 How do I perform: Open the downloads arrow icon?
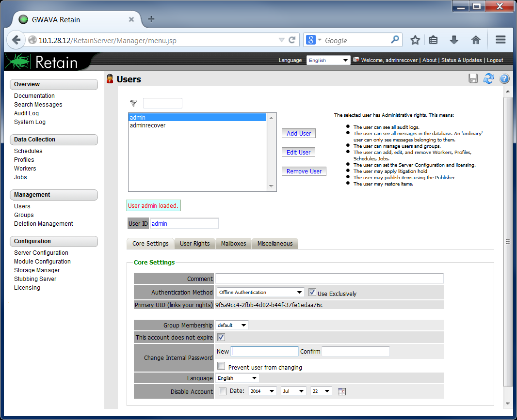click(x=454, y=40)
